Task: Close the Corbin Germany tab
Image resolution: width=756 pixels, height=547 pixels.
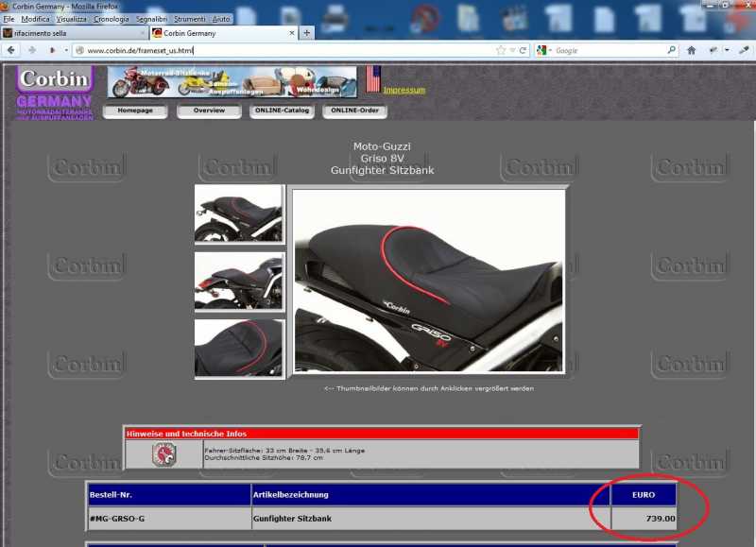Action: pos(292,33)
